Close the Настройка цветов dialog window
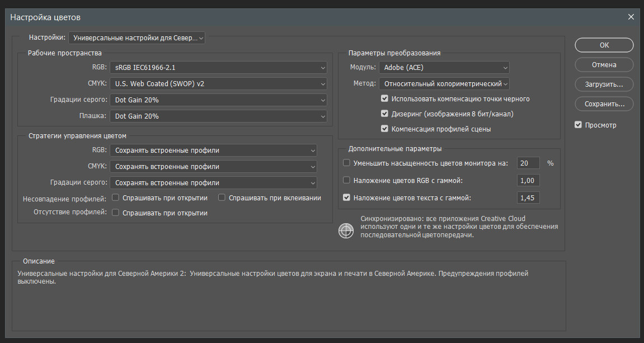644x343 pixels. pos(631,17)
